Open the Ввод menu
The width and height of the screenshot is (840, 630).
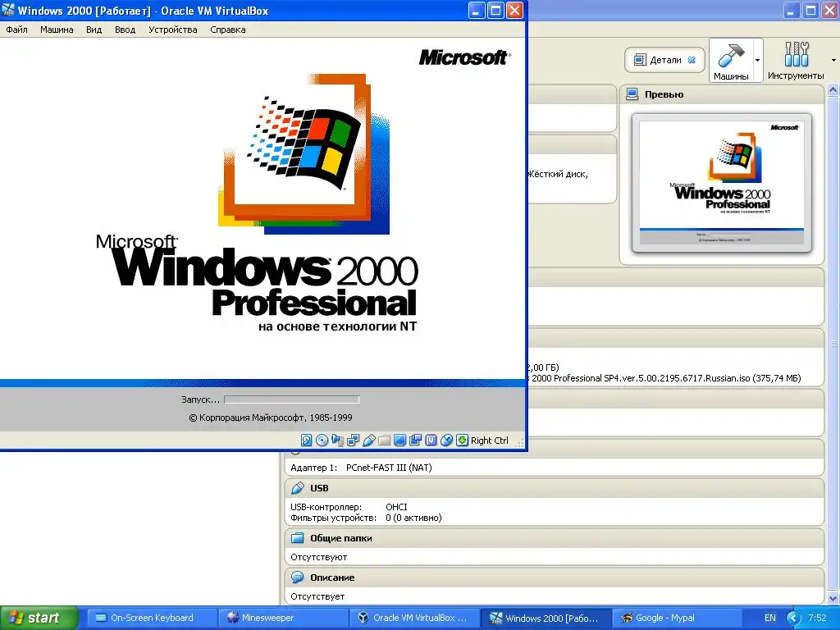pyautogui.click(x=125, y=30)
